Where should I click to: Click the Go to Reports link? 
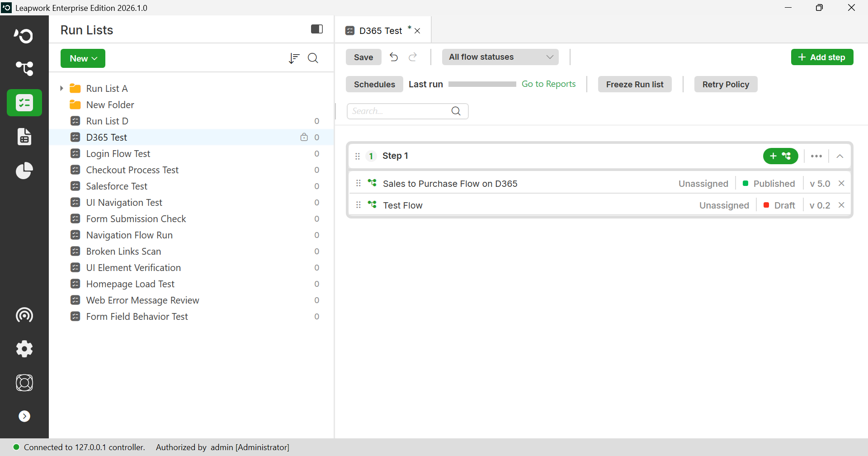pyautogui.click(x=548, y=84)
